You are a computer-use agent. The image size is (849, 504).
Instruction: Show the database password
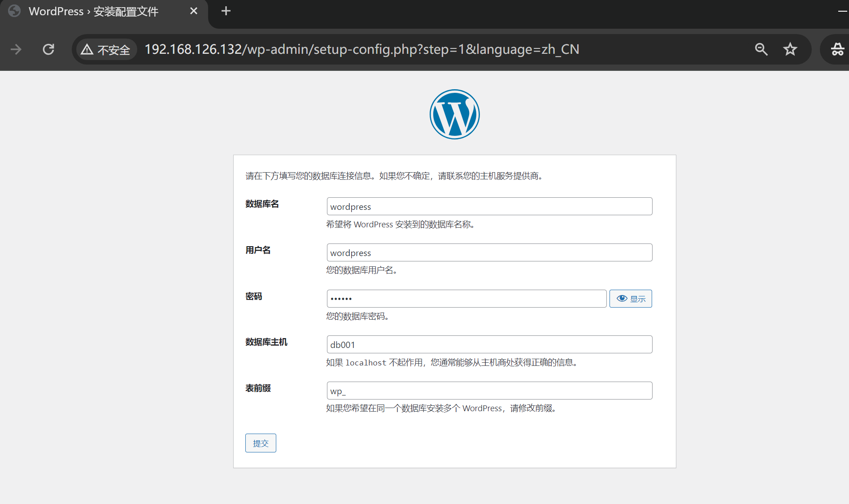pyautogui.click(x=631, y=299)
